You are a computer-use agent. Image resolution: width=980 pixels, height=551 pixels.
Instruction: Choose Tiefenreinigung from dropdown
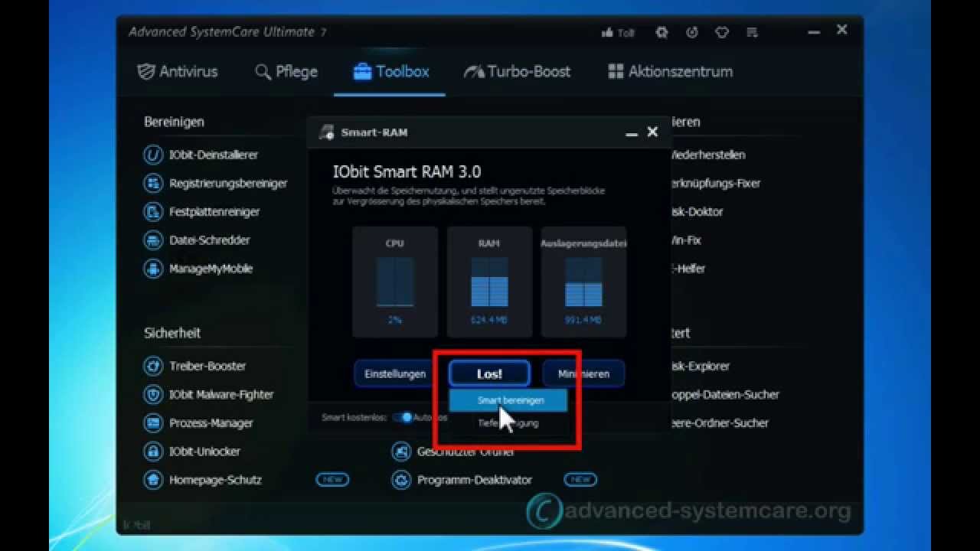508,422
